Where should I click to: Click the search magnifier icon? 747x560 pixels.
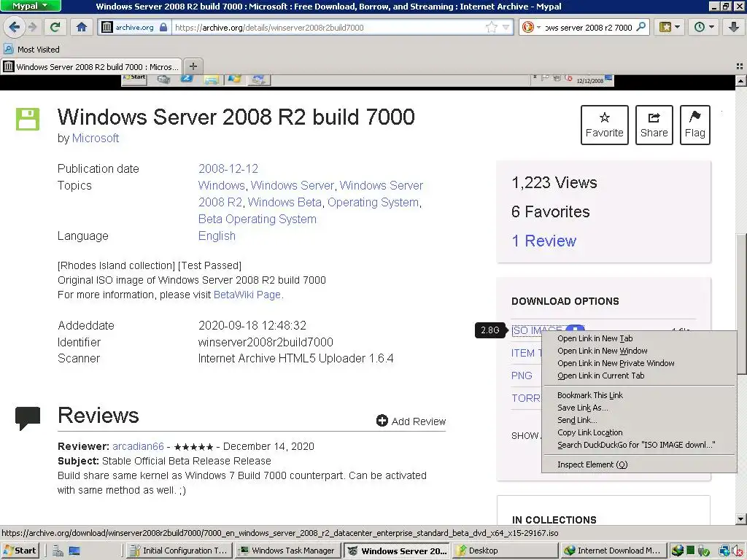coord(641,27)
